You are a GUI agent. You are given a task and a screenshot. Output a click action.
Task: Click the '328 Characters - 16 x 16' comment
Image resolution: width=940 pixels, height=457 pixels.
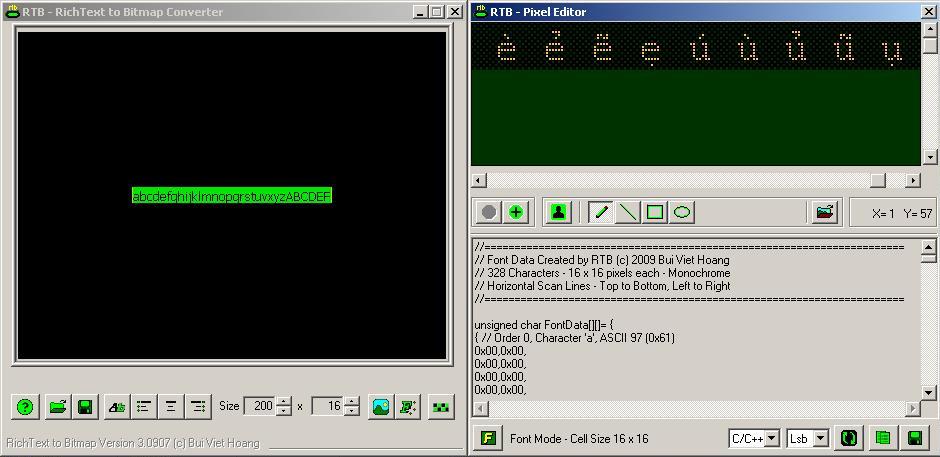coord(602,273)
